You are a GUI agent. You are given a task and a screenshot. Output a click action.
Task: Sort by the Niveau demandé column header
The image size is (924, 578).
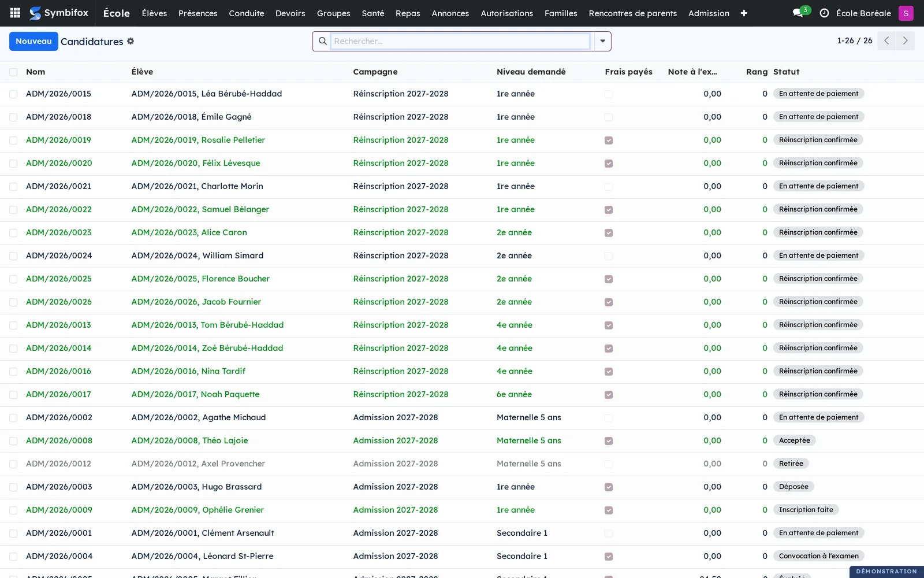531,72
